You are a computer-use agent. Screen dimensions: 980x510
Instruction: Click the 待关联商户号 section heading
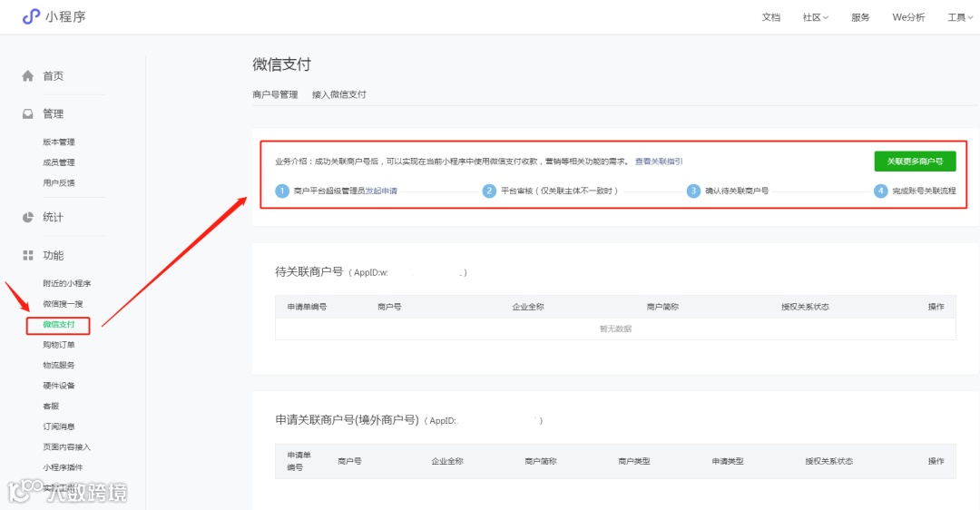[309, 272]
